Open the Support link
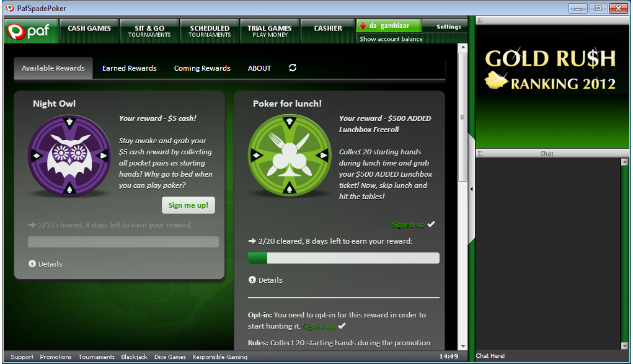Viewport: 633px width, 364px height. pyautogui.click(x=22, y=357)
